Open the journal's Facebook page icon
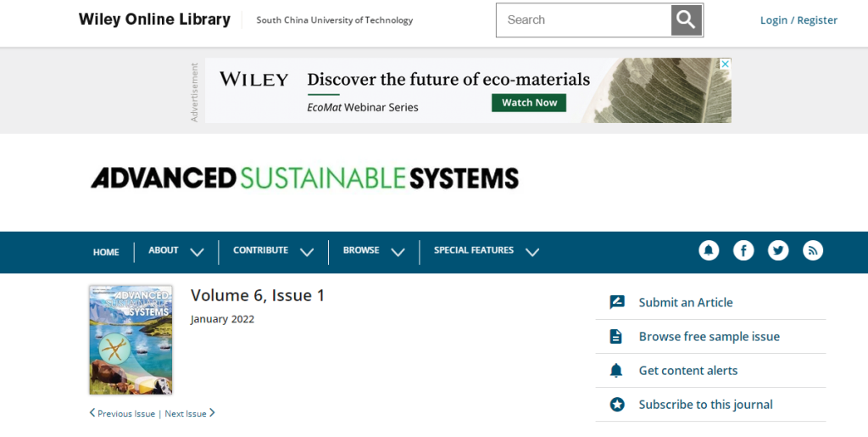868x437 pixels. 743,250
